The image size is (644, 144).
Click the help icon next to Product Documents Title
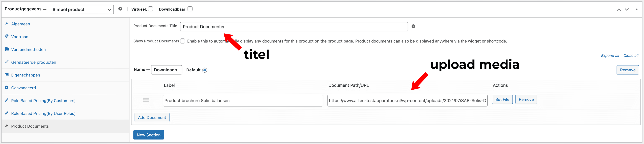[x=414, y=26]
